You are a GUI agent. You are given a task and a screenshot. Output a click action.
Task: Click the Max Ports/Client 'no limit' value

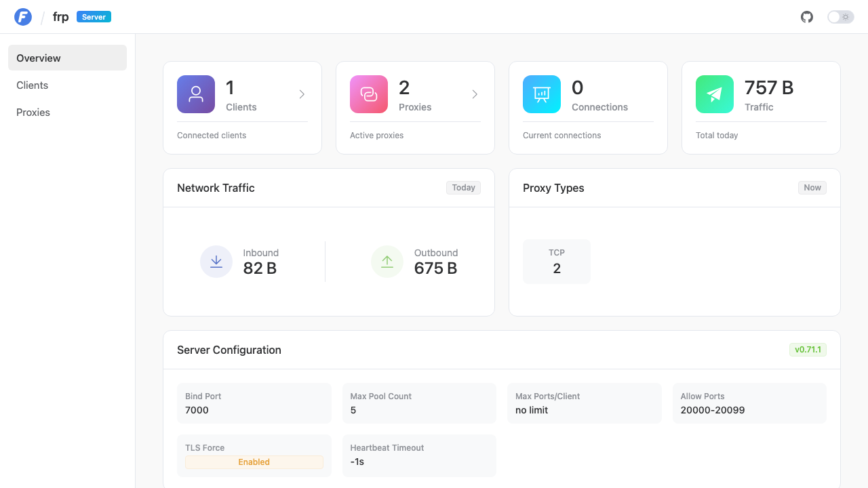pyautogui.click(x=532, y=410)
